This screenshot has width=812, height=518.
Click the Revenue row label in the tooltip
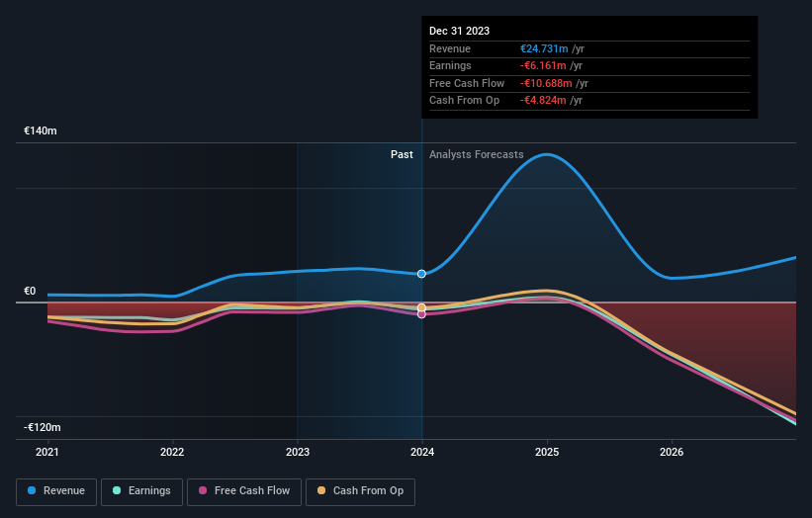pos(450,48)
